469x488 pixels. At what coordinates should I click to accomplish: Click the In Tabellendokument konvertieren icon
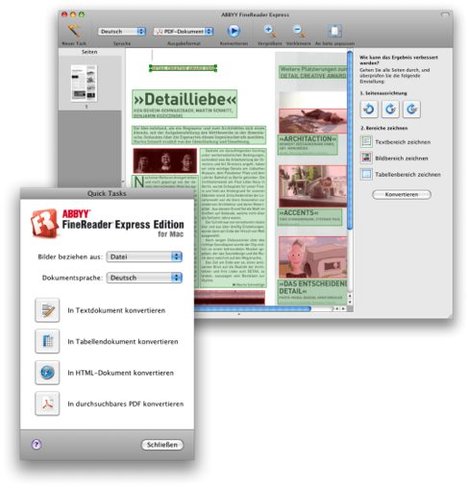click(x=47, y=341)
